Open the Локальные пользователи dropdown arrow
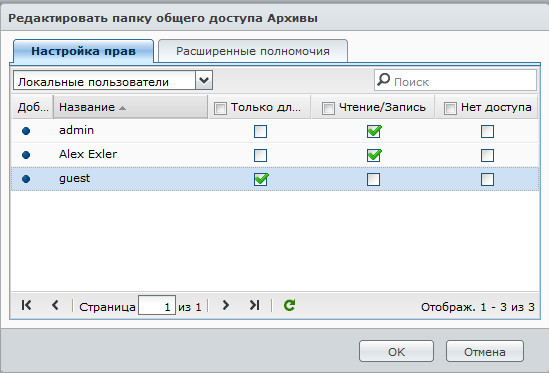The image size is (549, 373). [204, 80]
